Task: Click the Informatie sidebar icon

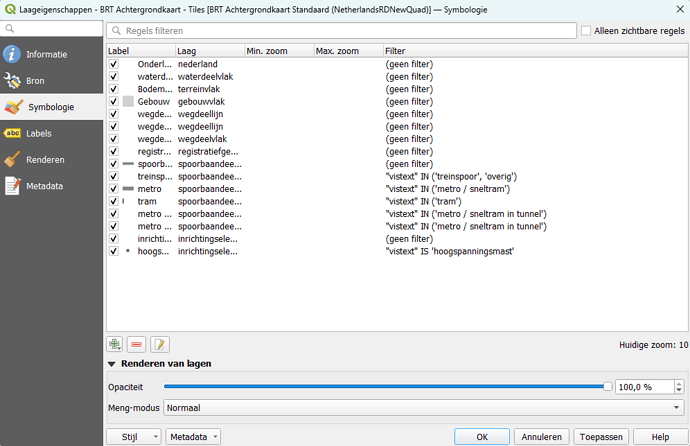Action: click(x=12, y=54)
